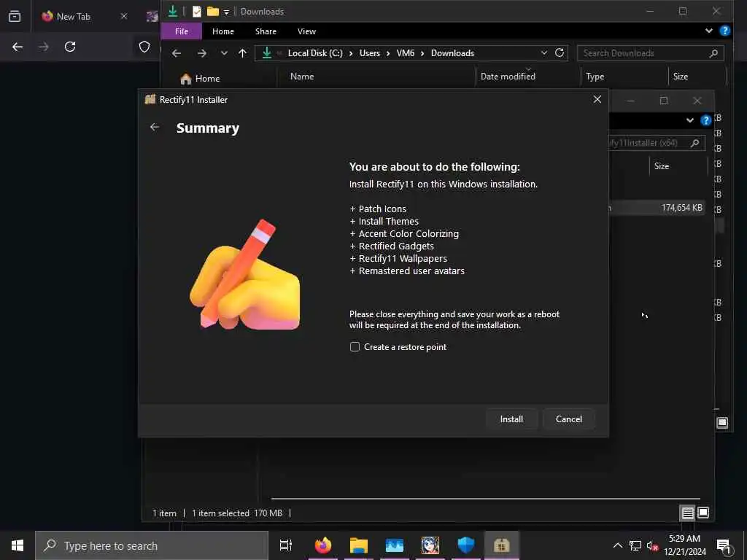747x560 pixels.
Task: Sort by Size column in Downloads window
Action: (681, 76)
